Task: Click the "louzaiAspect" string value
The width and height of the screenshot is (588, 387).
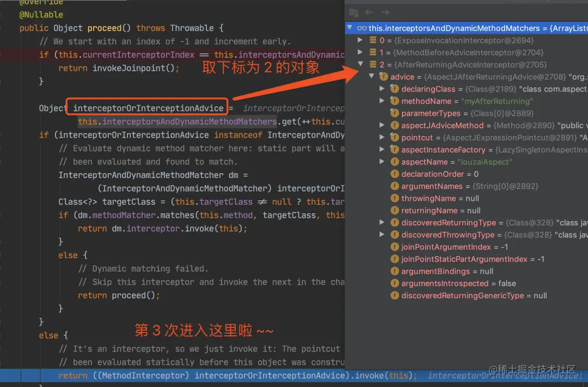Action: 485,162
